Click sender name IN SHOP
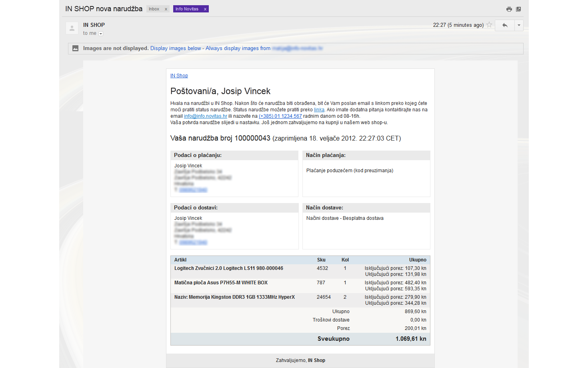Viewport: 588px width, 368px height. point(94,25)
